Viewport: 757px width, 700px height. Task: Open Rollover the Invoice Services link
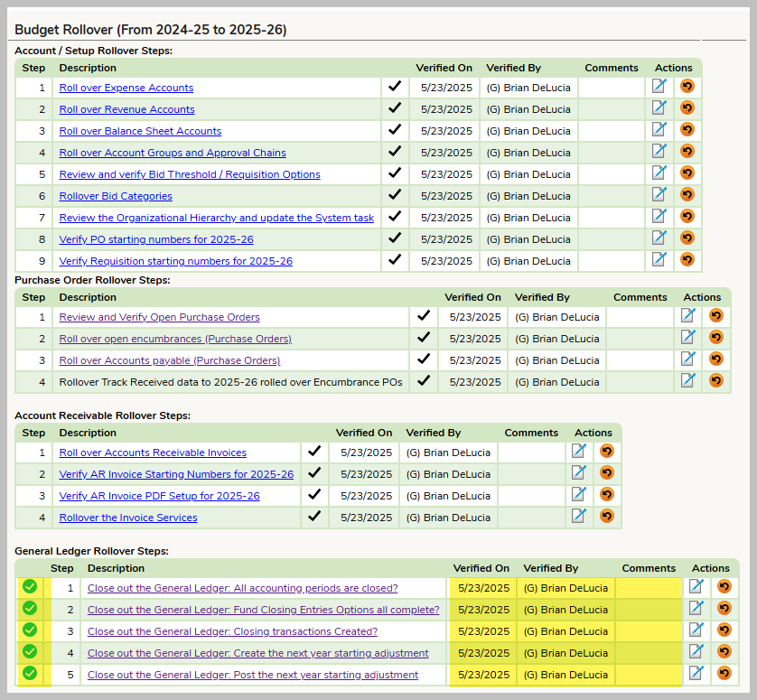pos(128,518)
